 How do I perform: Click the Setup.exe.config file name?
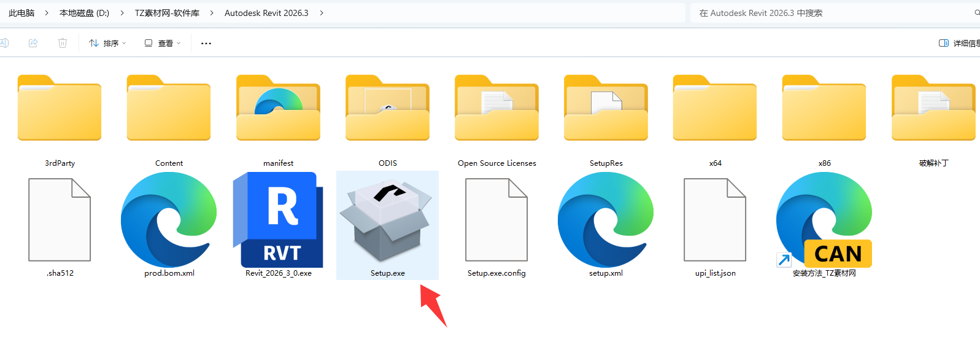[496, 273]
